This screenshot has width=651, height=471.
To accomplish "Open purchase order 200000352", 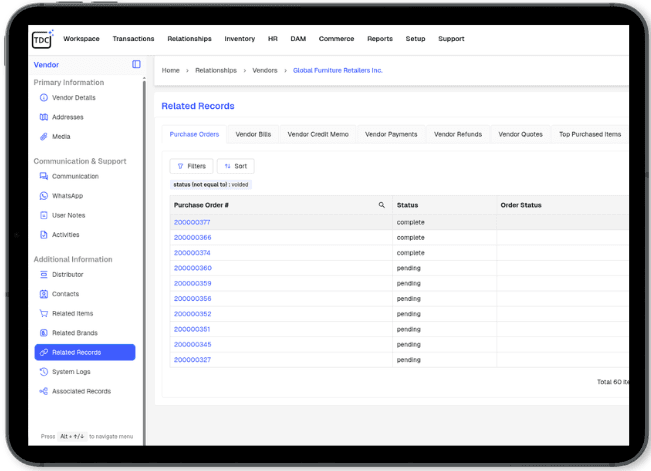I will pyautogui.click(x=193, y=314).
